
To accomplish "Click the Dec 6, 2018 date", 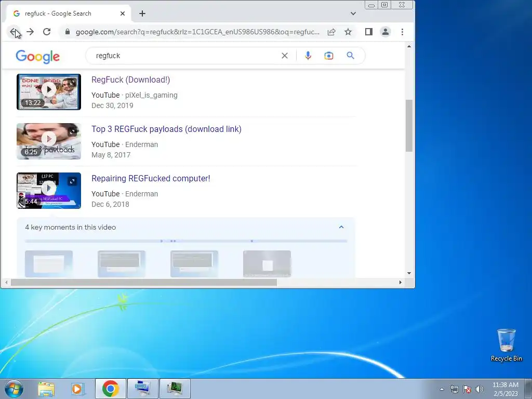I will point(110,204).
